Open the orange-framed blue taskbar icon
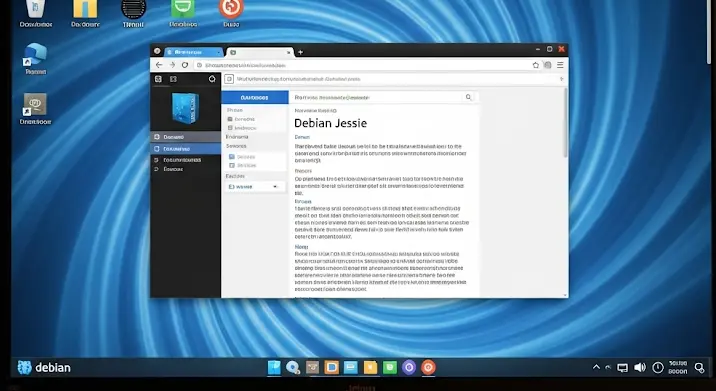 332,367
